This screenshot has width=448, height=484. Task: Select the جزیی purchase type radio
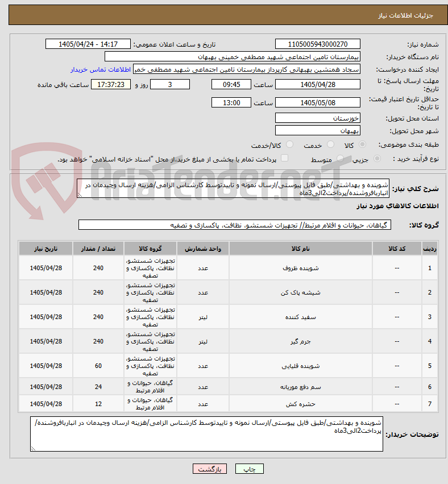(x=377, y=159)
